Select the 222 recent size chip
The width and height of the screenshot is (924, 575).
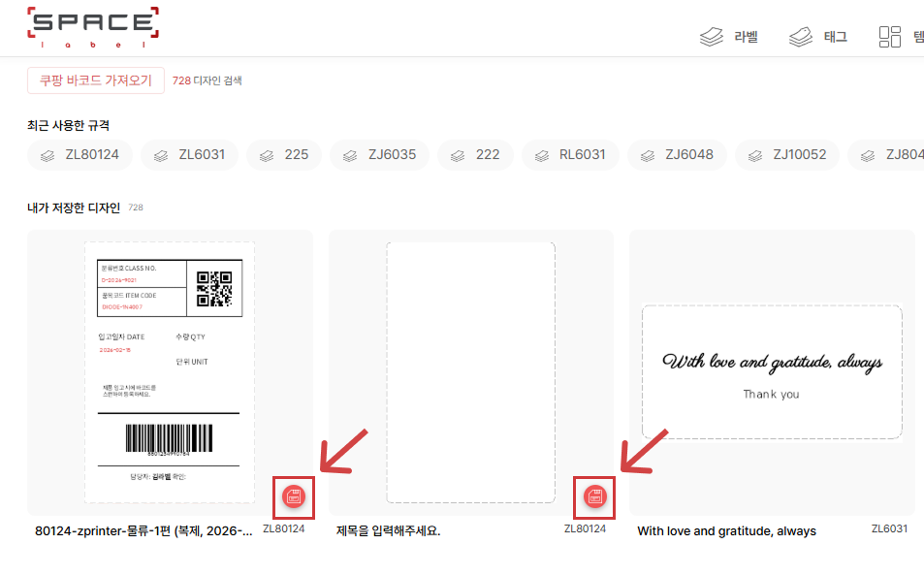tap(475, 155)
